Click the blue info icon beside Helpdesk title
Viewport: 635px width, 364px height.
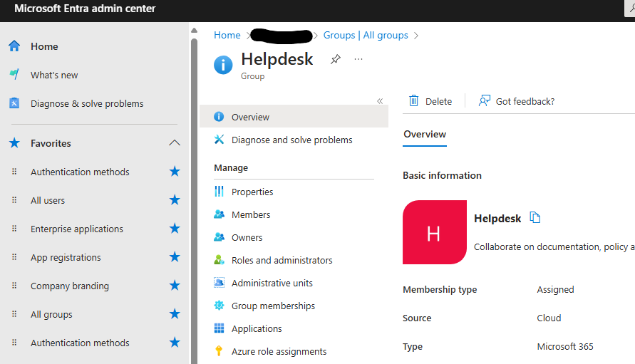click(223, 65)
